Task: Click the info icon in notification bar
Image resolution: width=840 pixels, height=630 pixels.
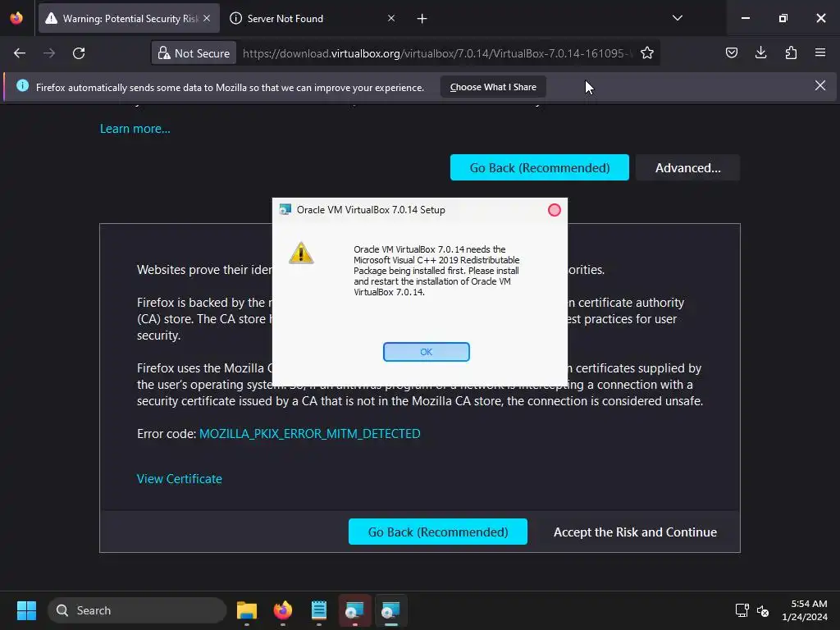Action: tap(22, 85)
